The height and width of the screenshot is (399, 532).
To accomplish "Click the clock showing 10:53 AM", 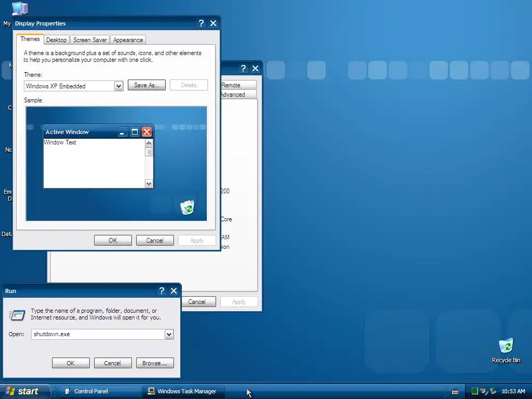I will click(513, 391).
